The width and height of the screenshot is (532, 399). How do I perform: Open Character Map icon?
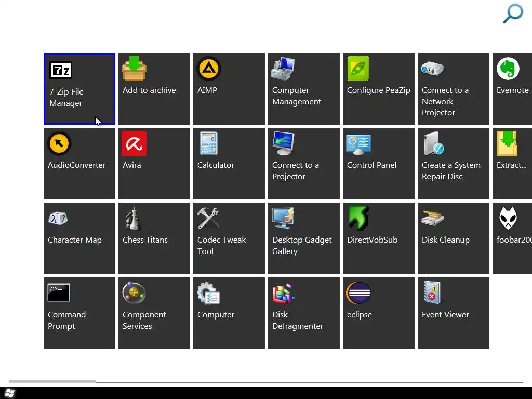(58, 219)
